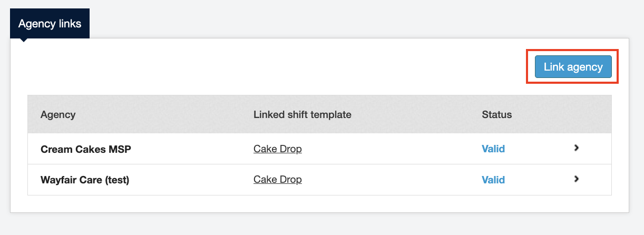Switch to the Agency links tab
This screenshot has width=644, height=235.
50,24
